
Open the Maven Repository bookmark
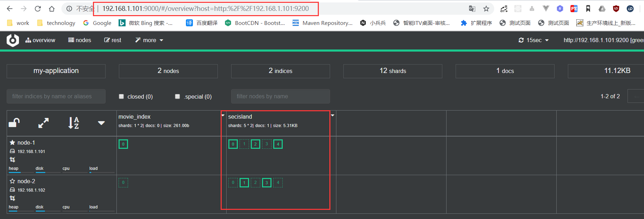click(323, 23)
